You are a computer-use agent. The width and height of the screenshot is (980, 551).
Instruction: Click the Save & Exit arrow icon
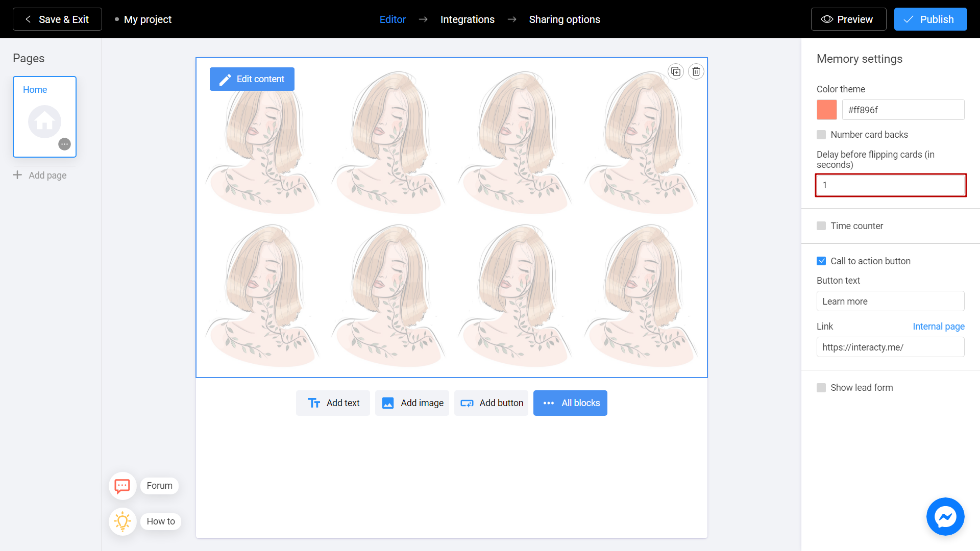click(x=27, y=19)
